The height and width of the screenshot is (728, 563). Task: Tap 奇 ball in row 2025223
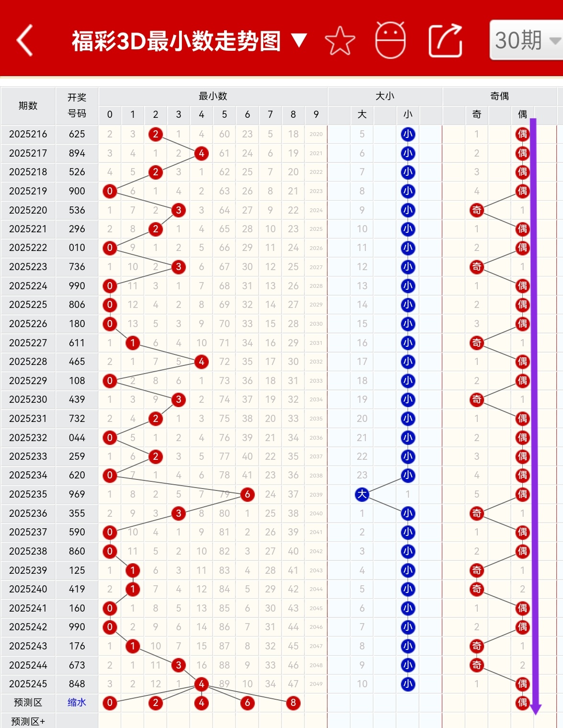(x=477, y=267)
